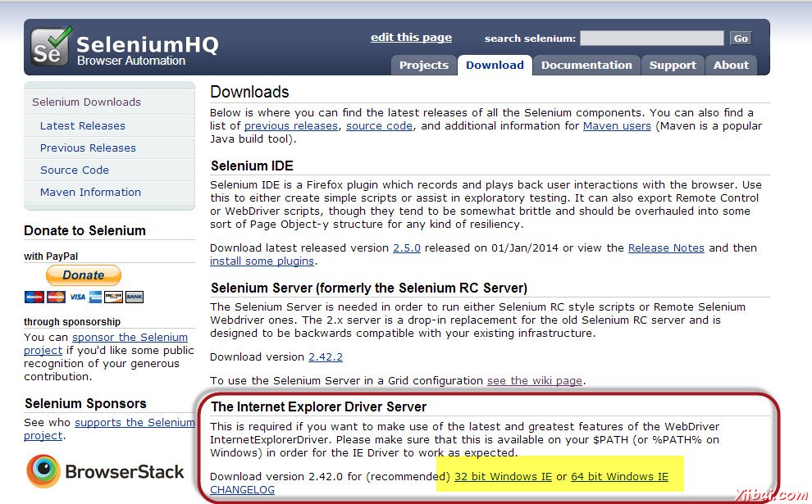Open the Projects tab

[x=423, y=66]
